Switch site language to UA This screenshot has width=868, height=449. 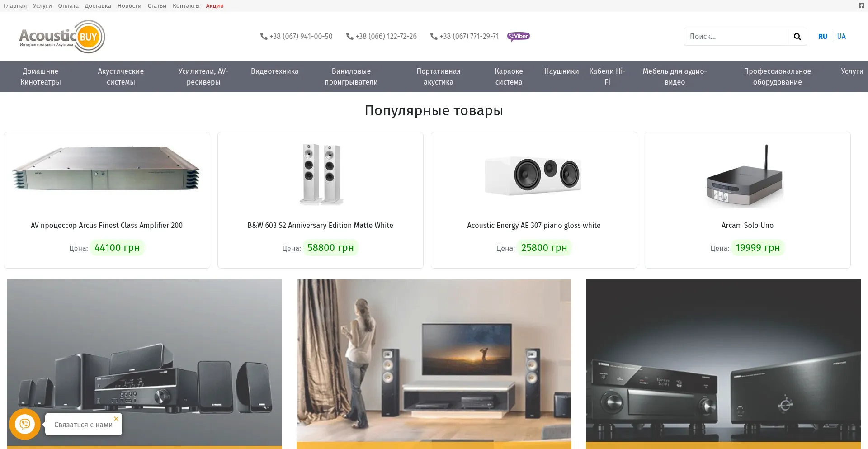pyautogui.click(x=841, y=36)
